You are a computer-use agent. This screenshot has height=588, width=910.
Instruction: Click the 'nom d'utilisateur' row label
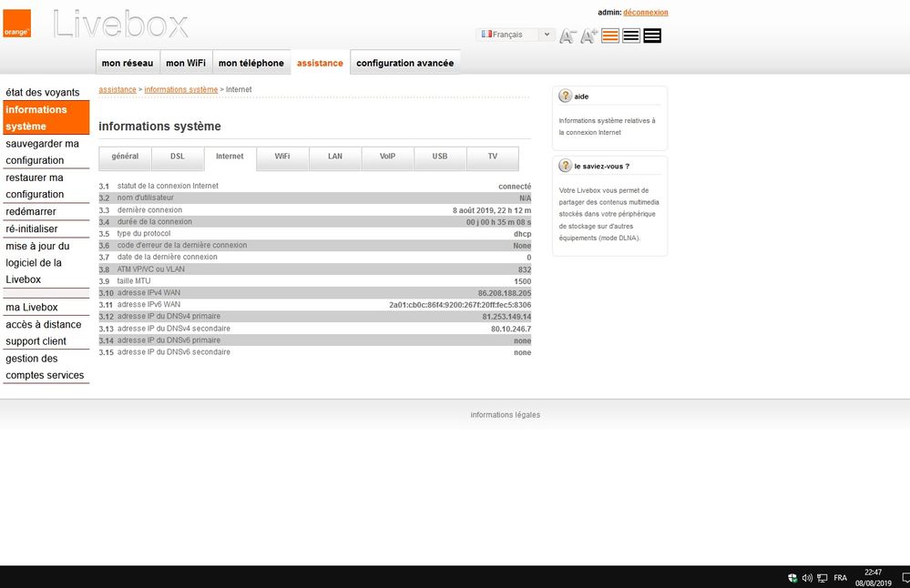146,198
